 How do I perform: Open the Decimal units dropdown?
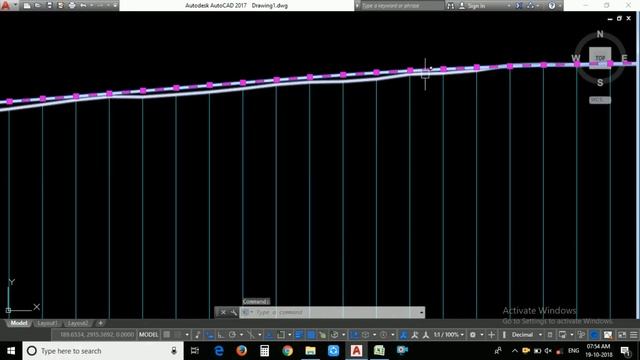point(527,335)
